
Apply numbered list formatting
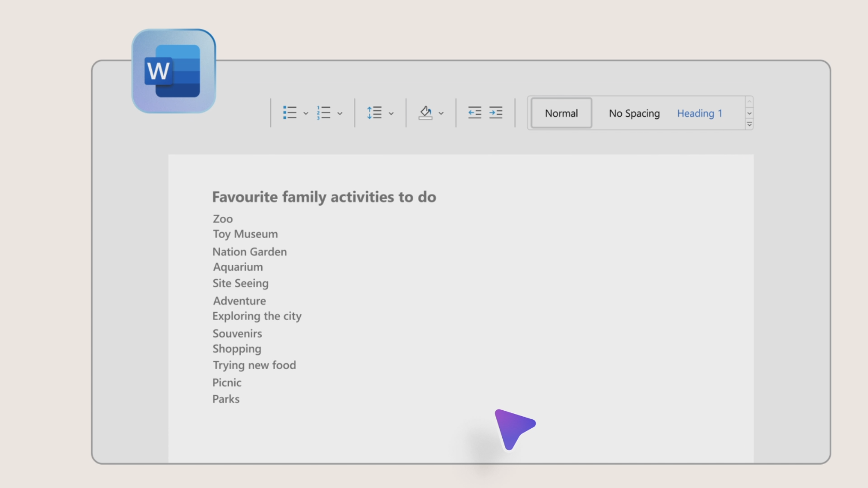324,113
